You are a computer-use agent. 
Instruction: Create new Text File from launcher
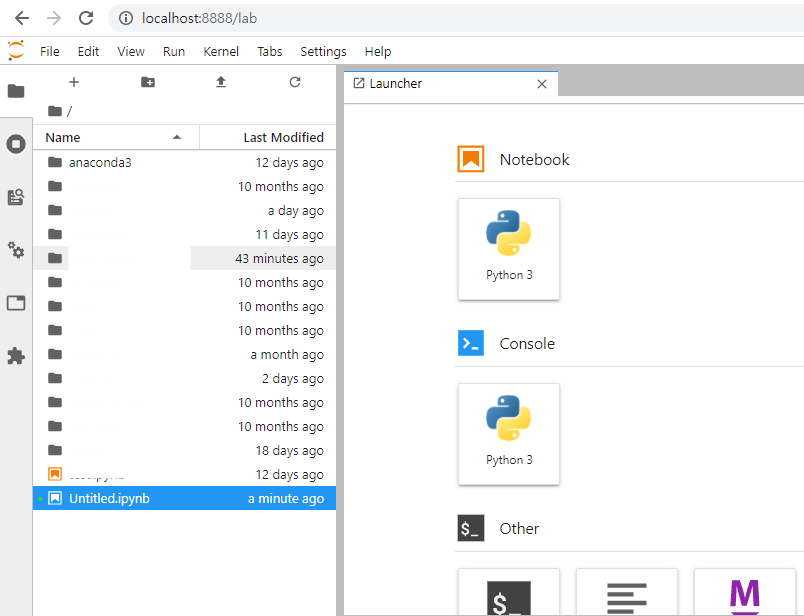point(627,592)
